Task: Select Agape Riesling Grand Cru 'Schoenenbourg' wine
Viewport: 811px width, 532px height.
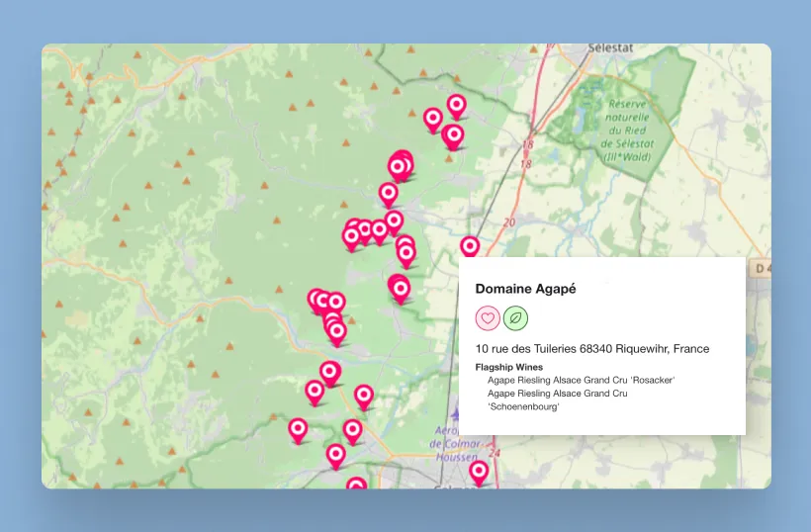Action: click(558, 399)
